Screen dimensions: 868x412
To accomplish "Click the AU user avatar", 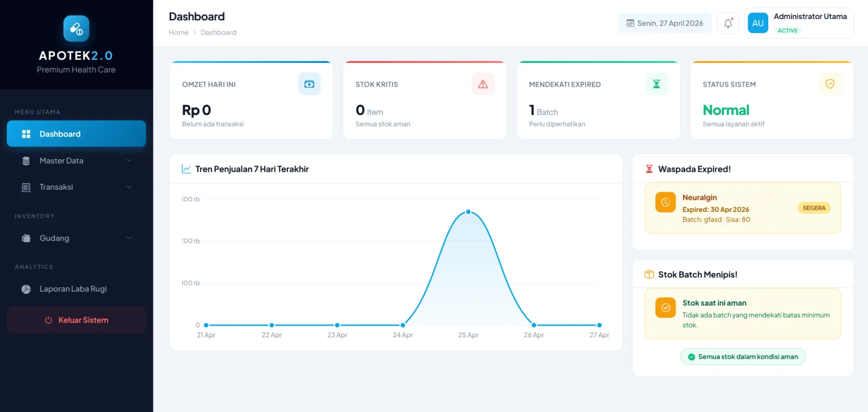I will pos(758,23).
